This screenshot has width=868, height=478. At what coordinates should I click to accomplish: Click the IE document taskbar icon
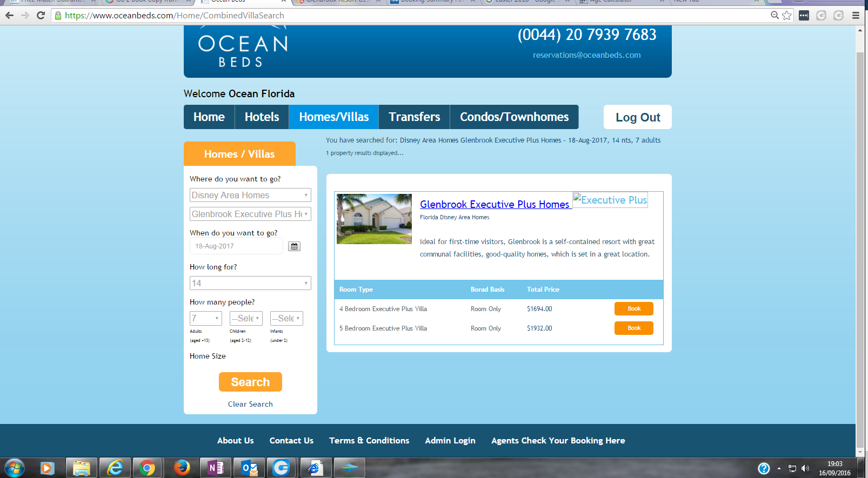click(x=315, y=468)
